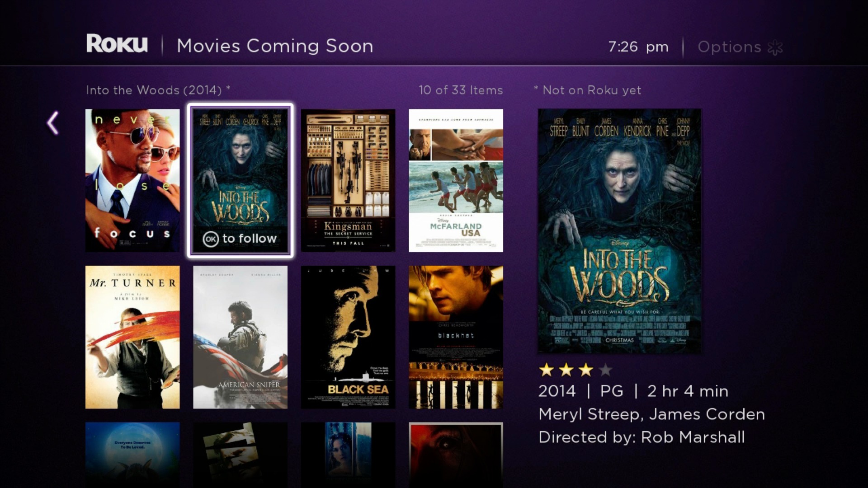
Task: Toggle Not on Roku yet filter
Action: [x=586, y=90]
